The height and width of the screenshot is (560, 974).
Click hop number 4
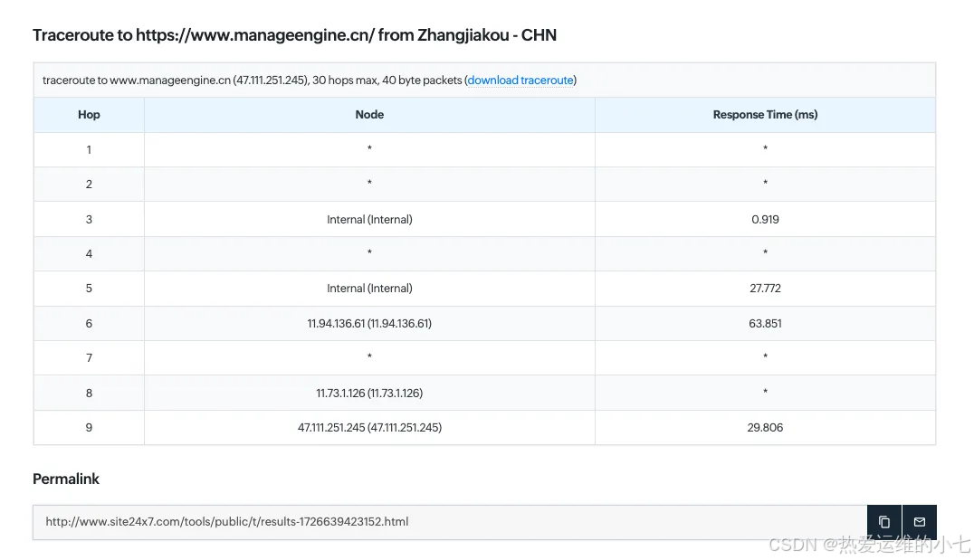pyautogui.click(x=89, y=254)
